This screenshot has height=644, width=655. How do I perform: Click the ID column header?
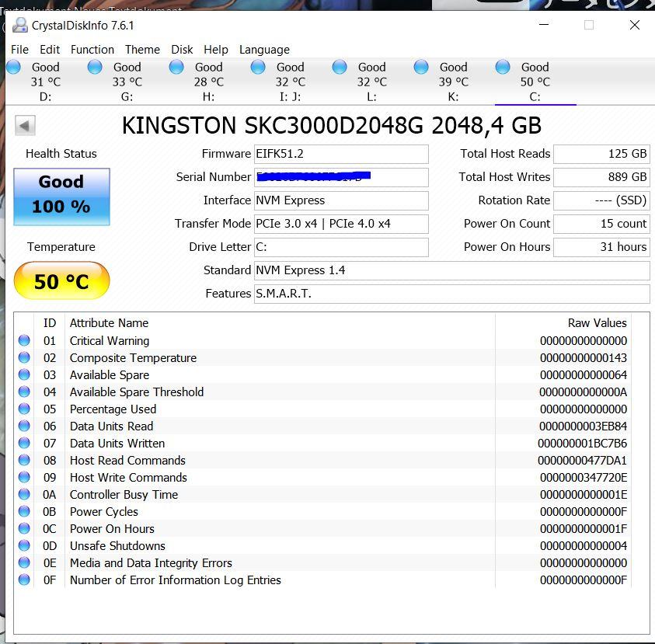49,323
